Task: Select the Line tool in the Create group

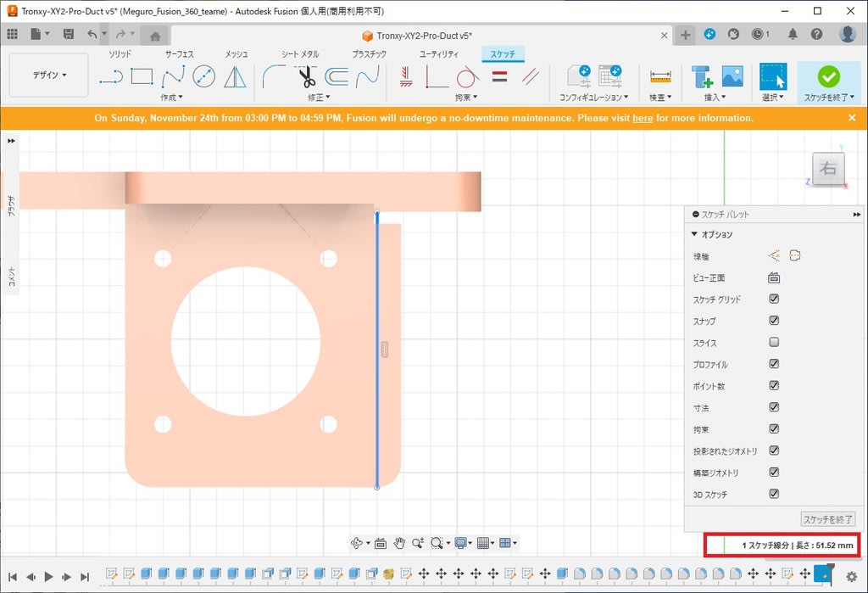Action: (x=111, y=76)
